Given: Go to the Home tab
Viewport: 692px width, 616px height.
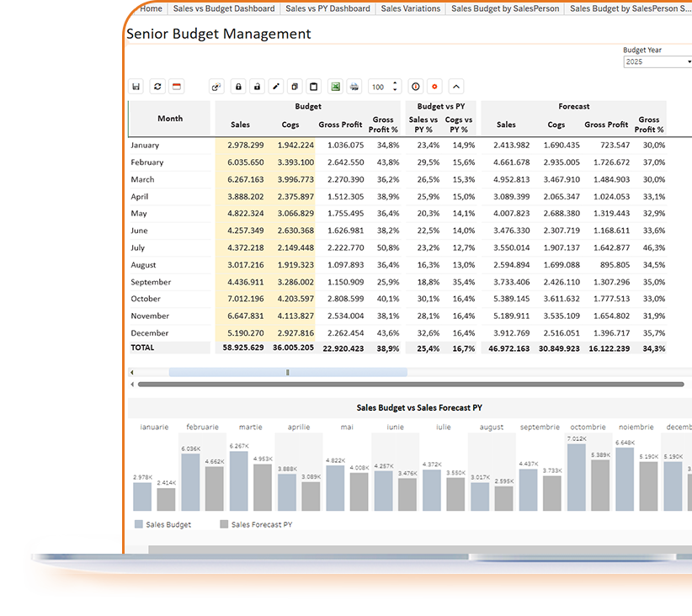Looking at the screenshot, I should click(x=152, y=8).
